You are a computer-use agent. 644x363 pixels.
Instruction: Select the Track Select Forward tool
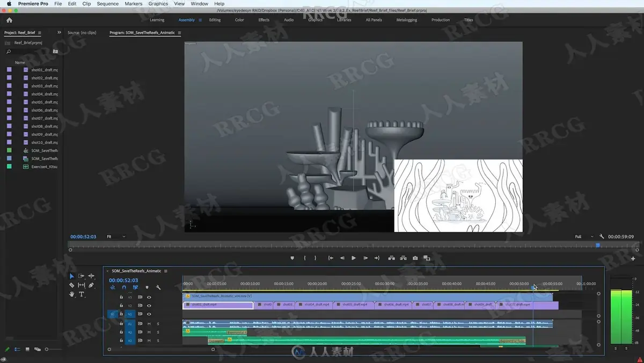[x=81, y=276]
